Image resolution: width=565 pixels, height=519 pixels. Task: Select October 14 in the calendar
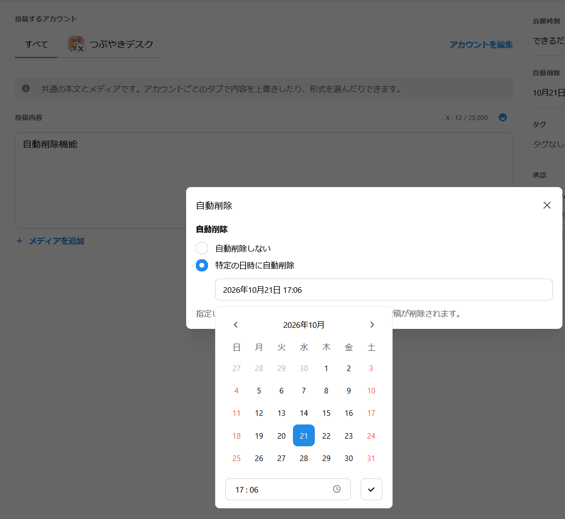(x=304, y=413)
